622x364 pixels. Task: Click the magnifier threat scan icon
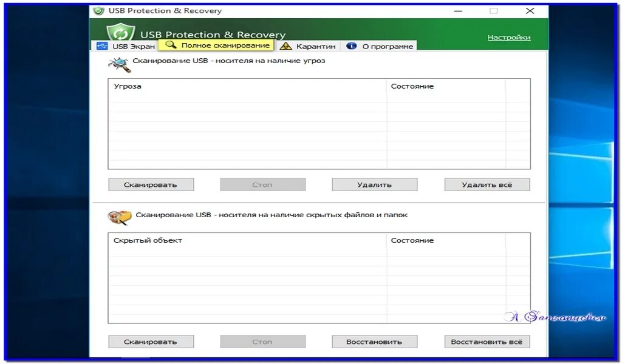pos(120,64)
